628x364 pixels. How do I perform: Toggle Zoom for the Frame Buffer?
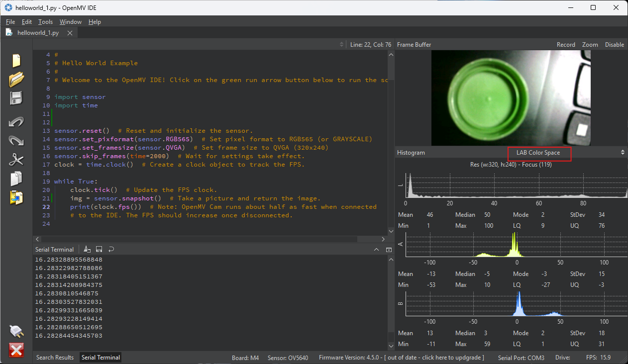click(x=590, y=45)
